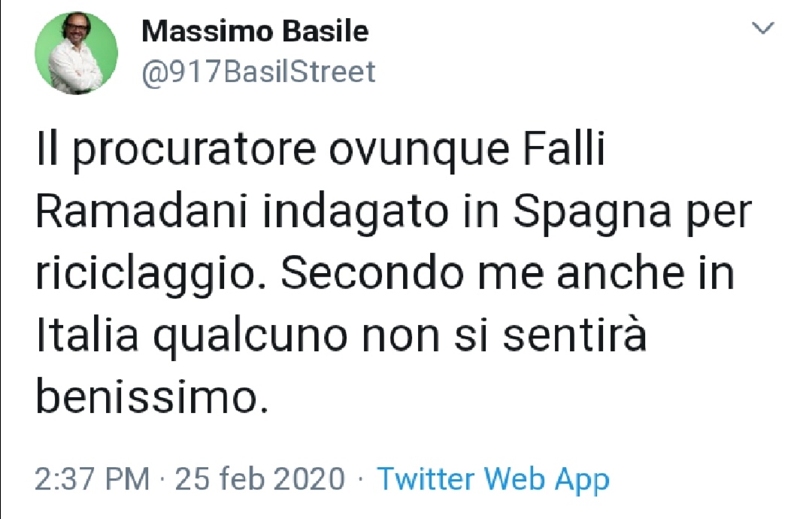Click the Twitter Web App source link
The width and height of the screenshot is (812, 519).
[495, 478]
